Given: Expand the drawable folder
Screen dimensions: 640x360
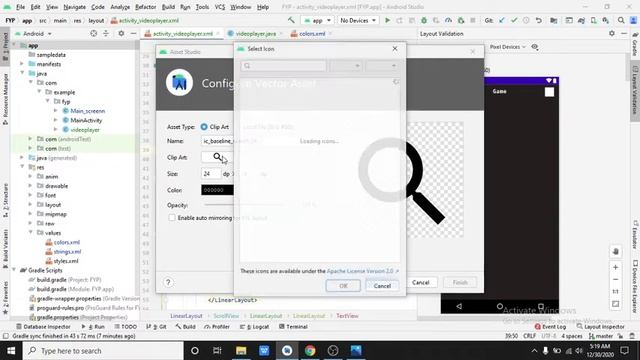Looking at the screenshot, I should tap(30, 186).
